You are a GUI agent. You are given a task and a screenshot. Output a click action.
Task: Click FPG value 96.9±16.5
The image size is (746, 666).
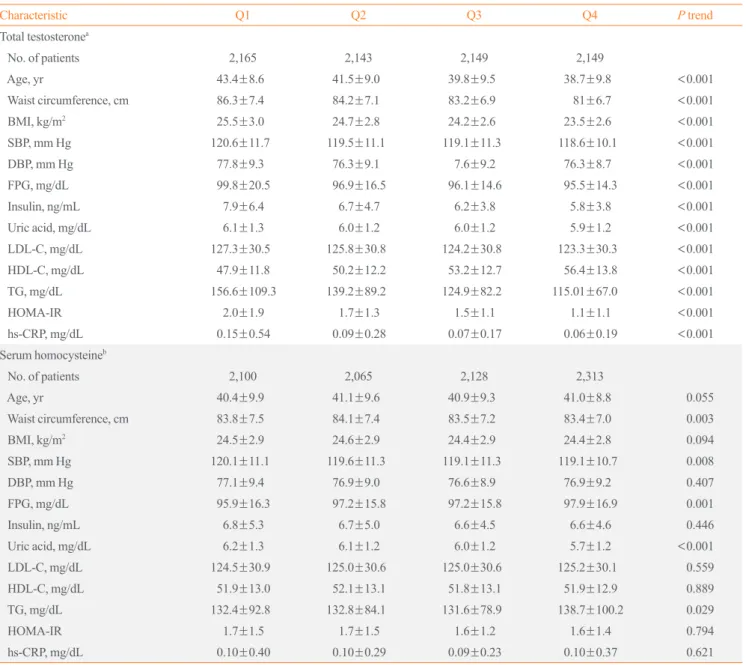click(x=359, y=186)
